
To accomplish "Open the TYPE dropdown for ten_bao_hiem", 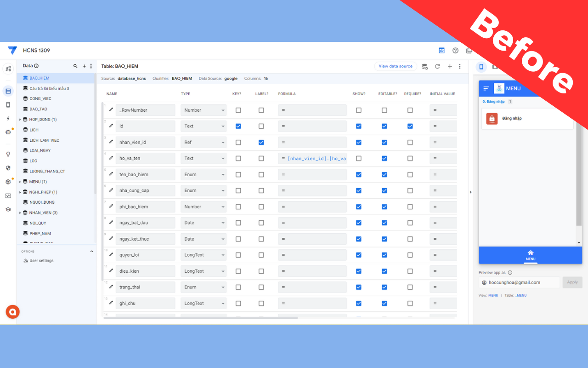I will coord(203,174).
